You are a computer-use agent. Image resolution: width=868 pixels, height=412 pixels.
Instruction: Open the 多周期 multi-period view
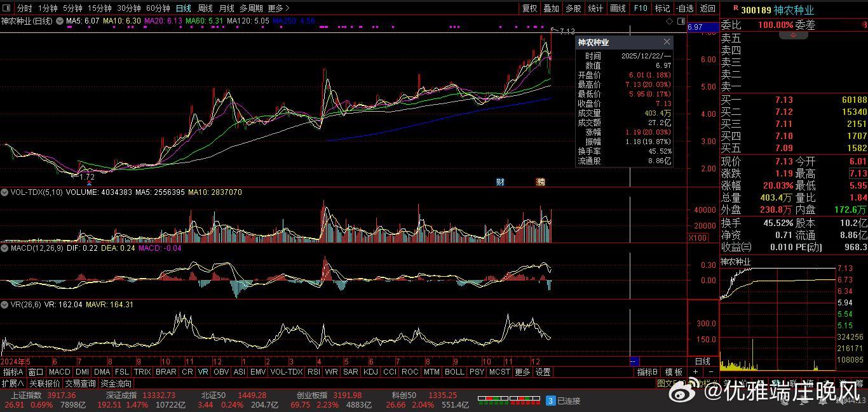(x=251, y=8)
